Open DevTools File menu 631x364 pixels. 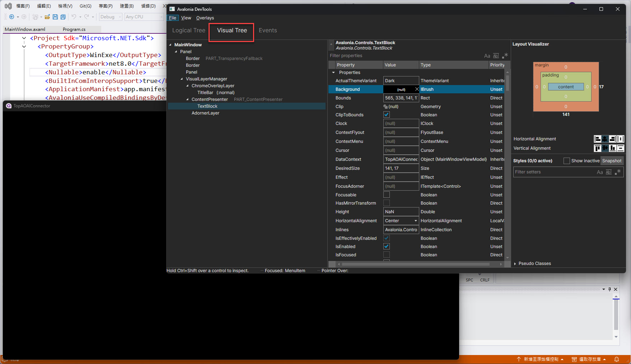click(173, 18)
